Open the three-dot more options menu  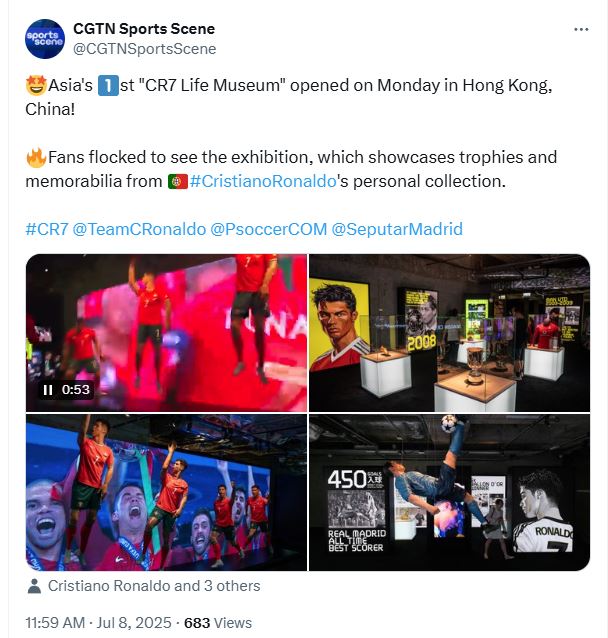(581, 29)
